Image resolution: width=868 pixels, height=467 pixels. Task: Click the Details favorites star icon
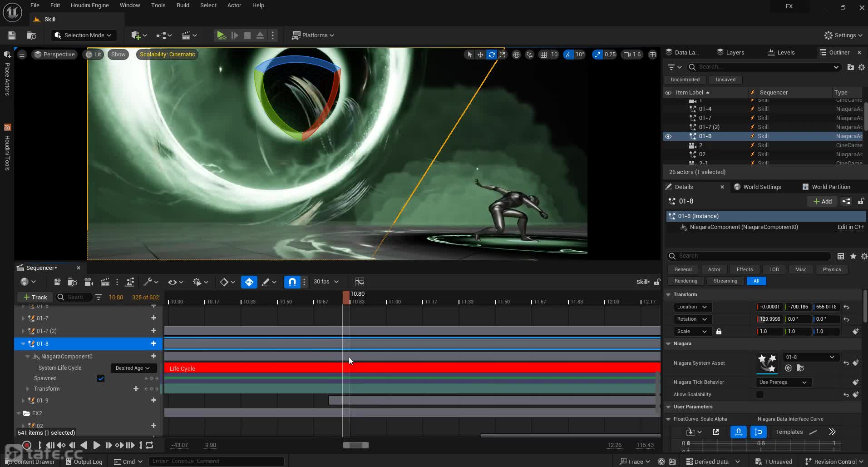pyautogui.click(x=853, y=256)
